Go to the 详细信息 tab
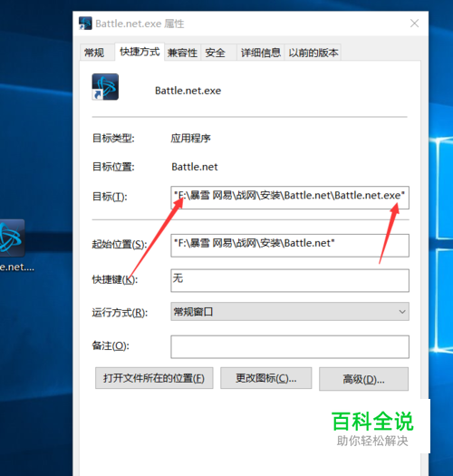This screenshot has width=453, height=476. [x=260, y=53]
